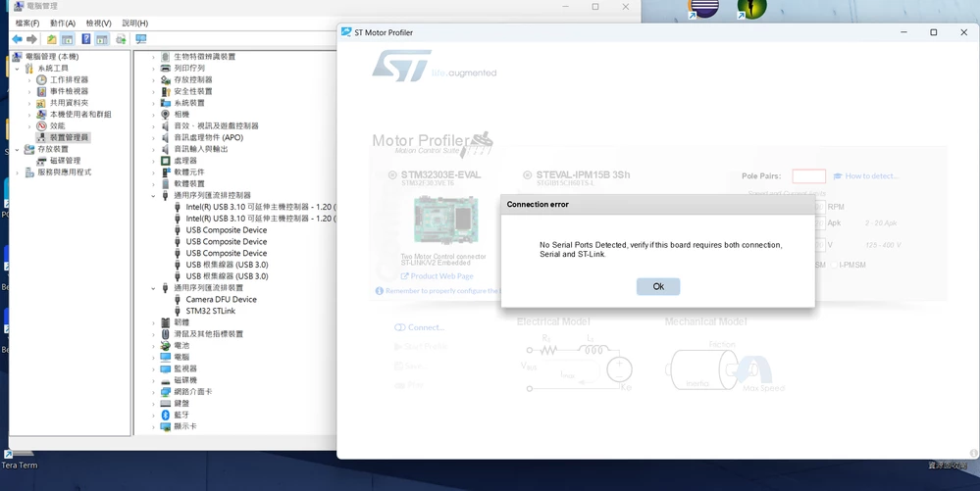Screen dimensions: 980x491
Task: Select 裝置管理員 in the console tree
Action: tap(69, 137)
